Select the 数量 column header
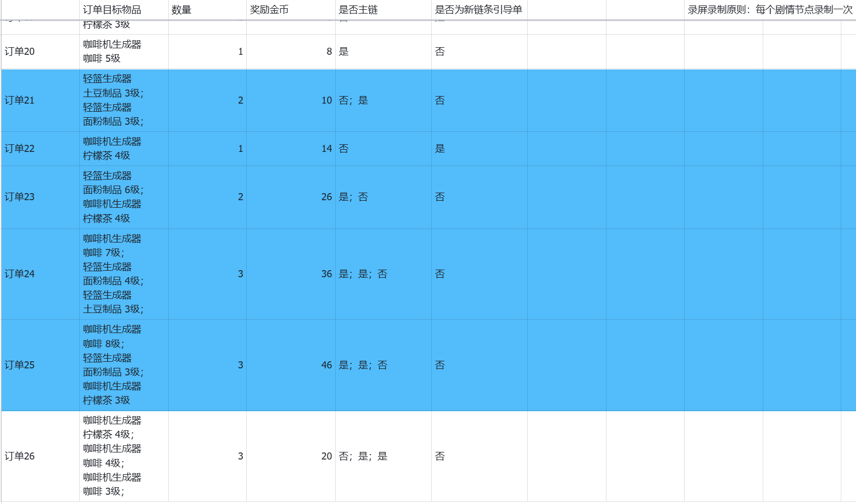This screenshot has width=856, height=504. (207, 10)
